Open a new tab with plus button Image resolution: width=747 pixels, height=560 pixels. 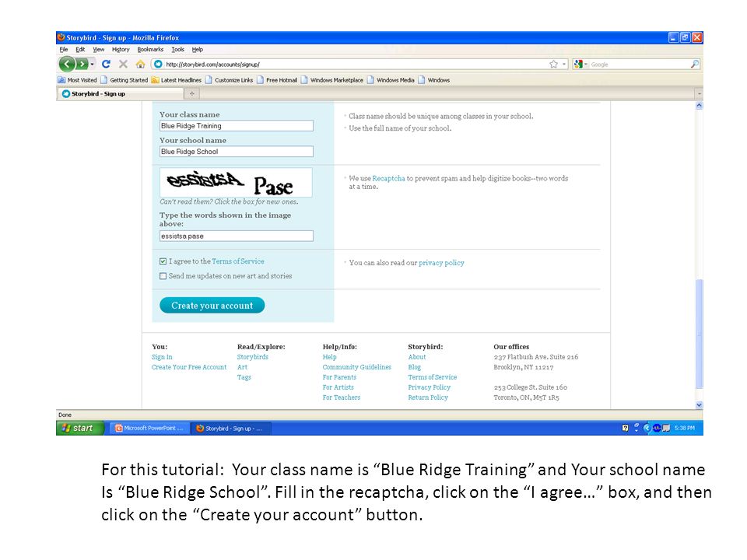[x=192, y=94]
